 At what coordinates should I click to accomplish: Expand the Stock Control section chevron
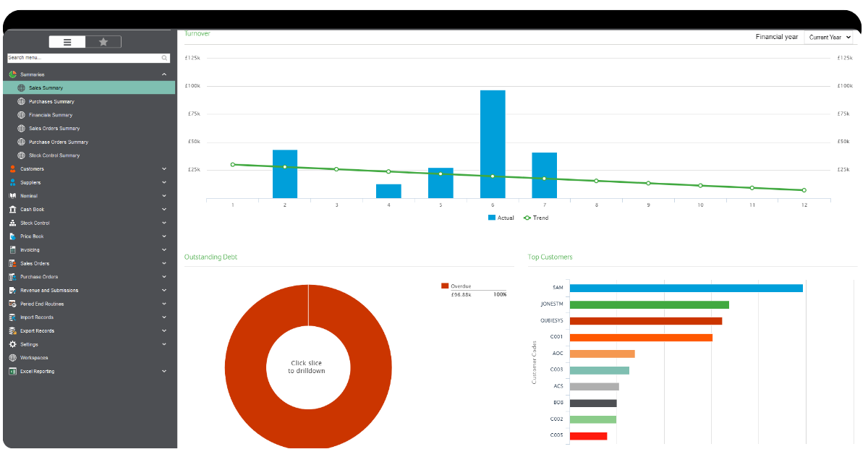coord(164,223)
